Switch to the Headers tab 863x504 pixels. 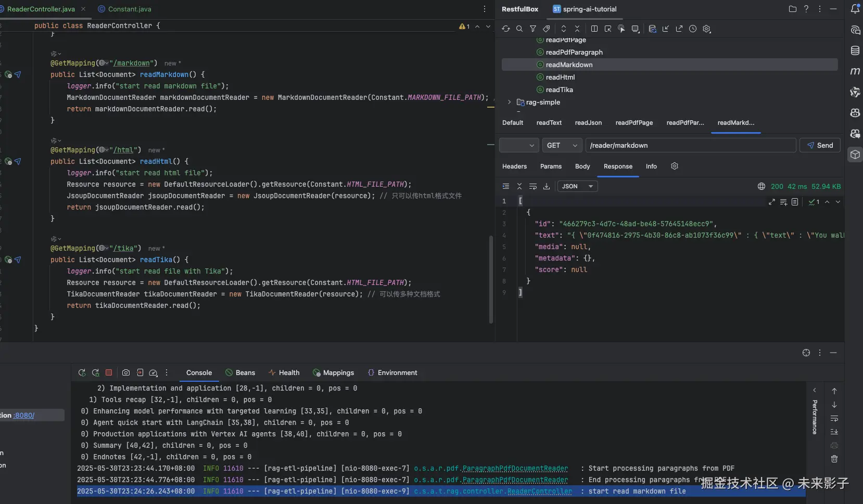click(x=514, y=166)
